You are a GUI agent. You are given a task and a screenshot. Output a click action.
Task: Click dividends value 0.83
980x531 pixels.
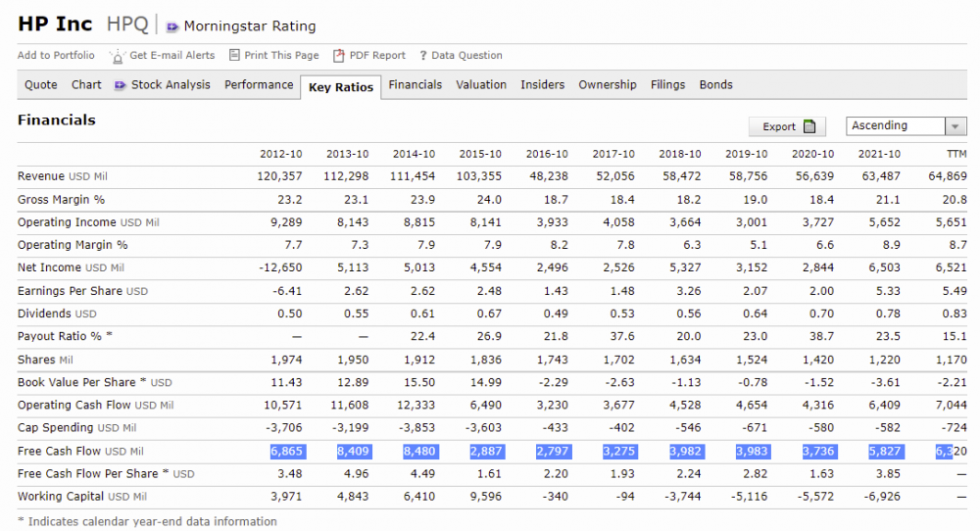tap(955, 314)
